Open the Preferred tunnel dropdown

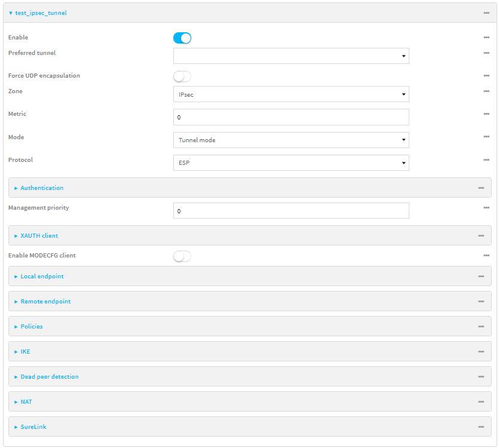point(403,56)
